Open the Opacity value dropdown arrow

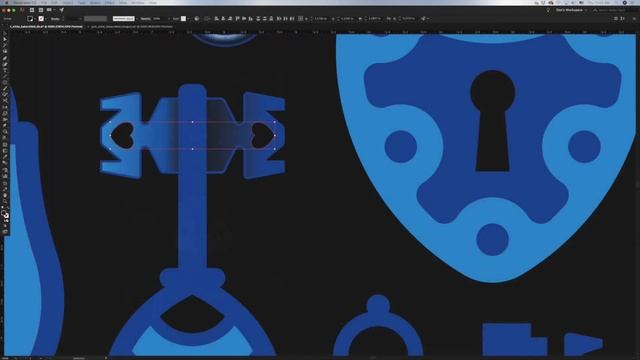pos(169,18)
